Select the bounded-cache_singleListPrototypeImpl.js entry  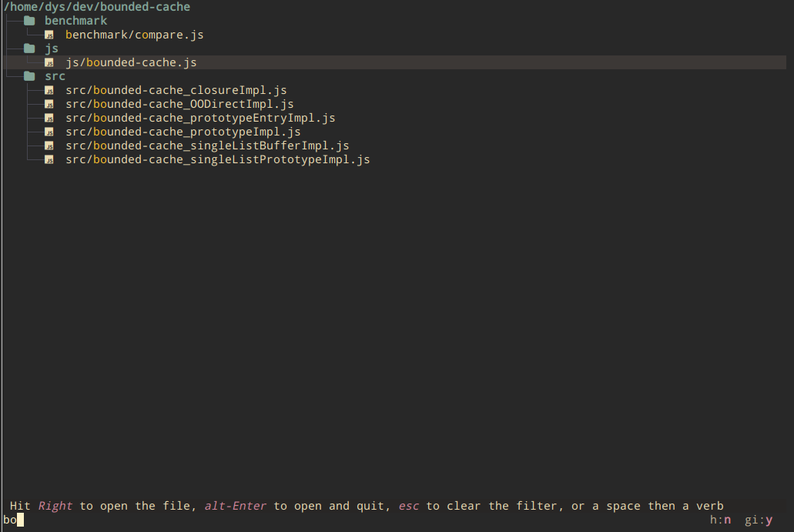point(218,159)
